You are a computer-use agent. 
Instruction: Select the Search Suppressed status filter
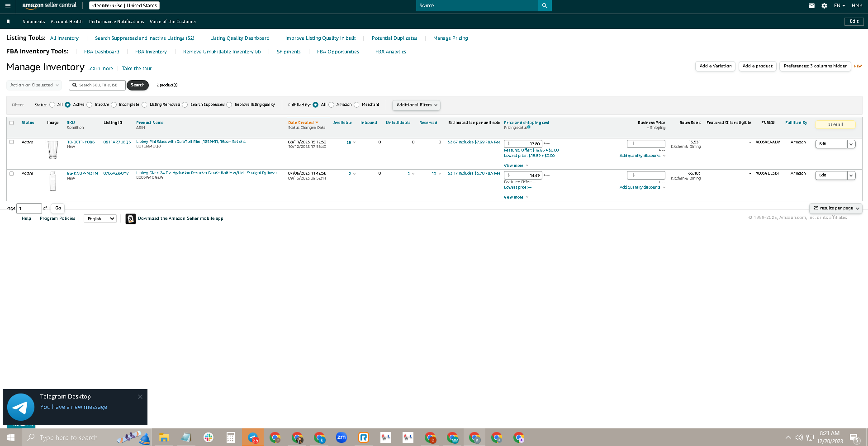pos(185,105)
